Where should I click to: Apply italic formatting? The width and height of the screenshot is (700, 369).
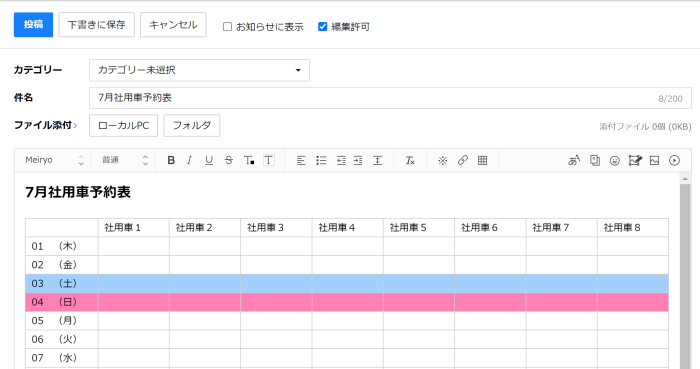(x=190, y=160)
